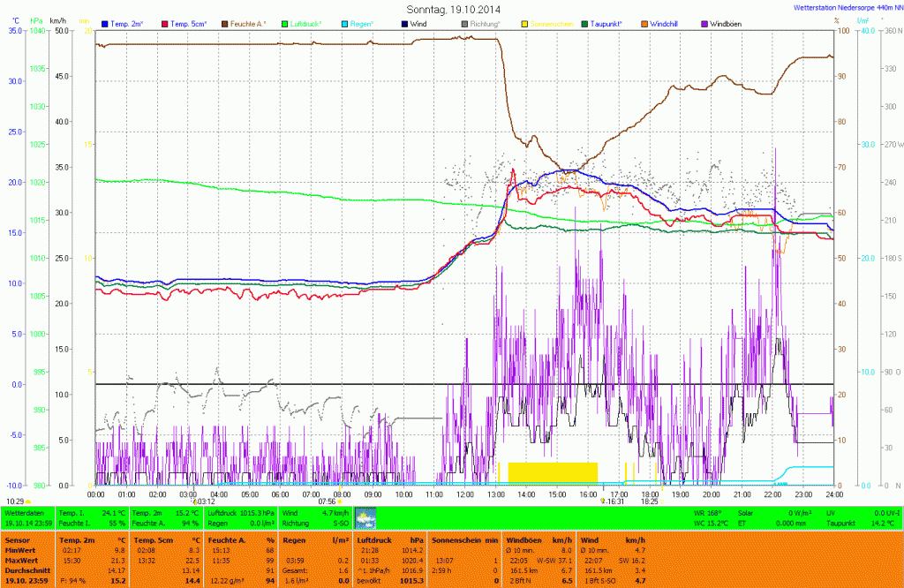Click the red Temp. 5cm legend square

tap(165, 23)
